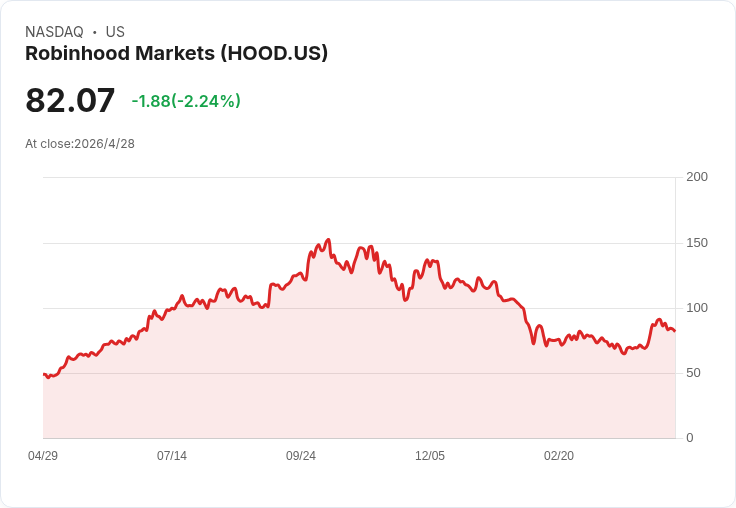Screen dimensions: 736x508
Task: Select the 02/20 date on x-axis
Action: click(x=559, y=456)
